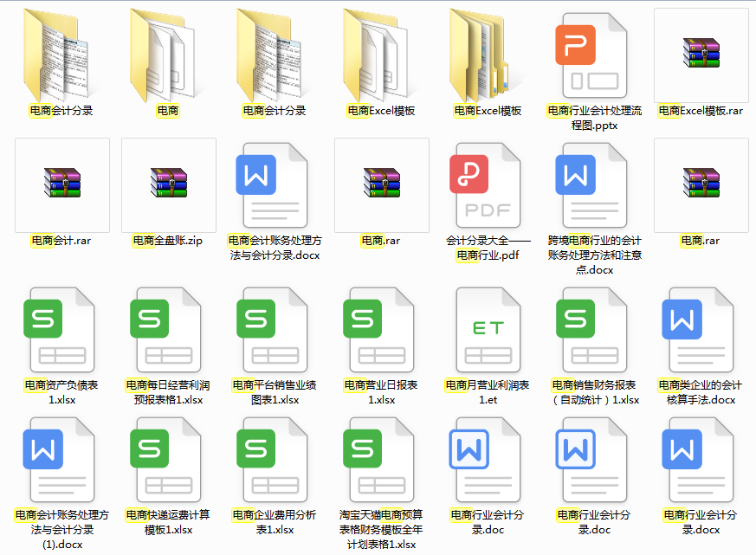
Task: Open the 电商会计.rar archive
Action: pyautogui.click(x=61, y=184)
